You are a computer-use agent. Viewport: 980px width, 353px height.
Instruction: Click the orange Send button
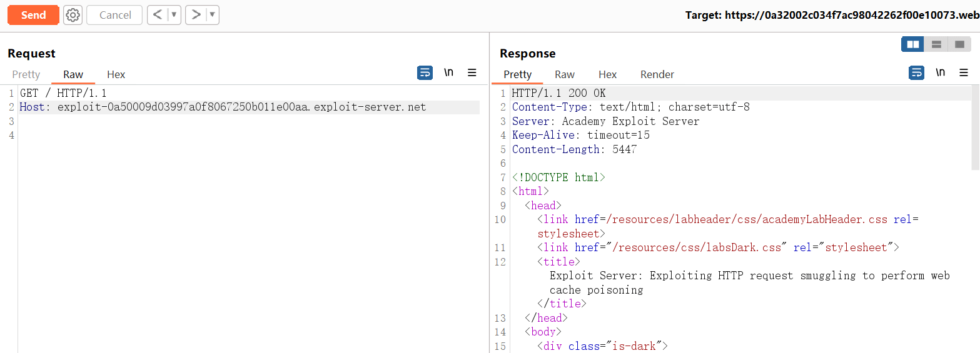pyautogui.click(x=33, y=15)
